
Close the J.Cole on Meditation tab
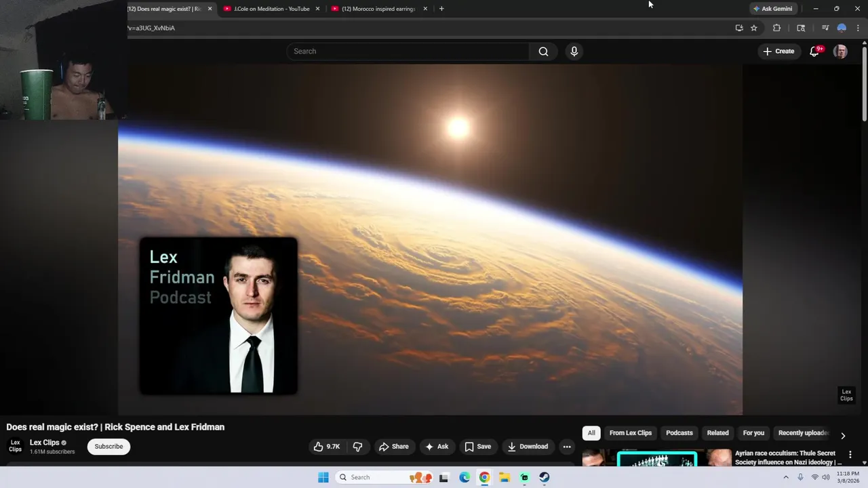[x=317, y=9]
